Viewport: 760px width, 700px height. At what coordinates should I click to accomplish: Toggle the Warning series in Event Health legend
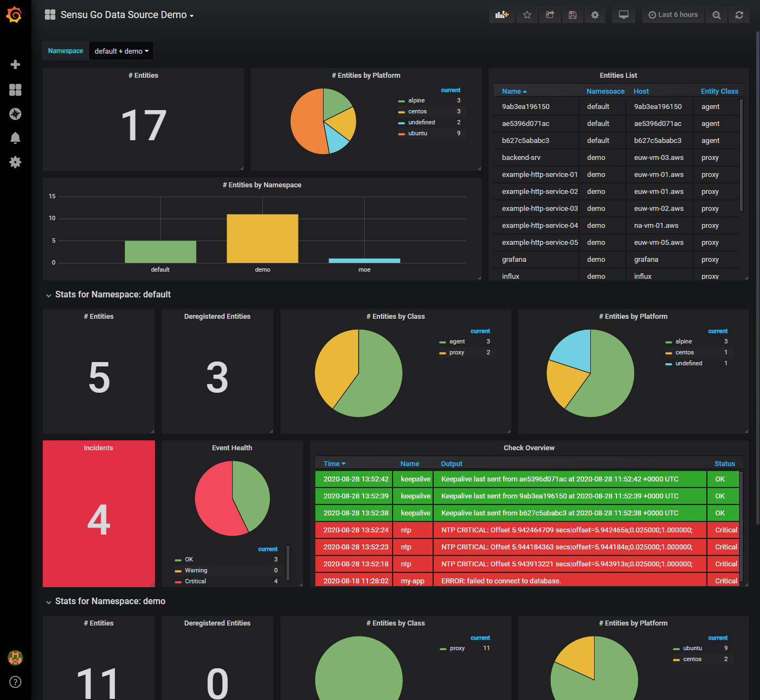[195, 571]
